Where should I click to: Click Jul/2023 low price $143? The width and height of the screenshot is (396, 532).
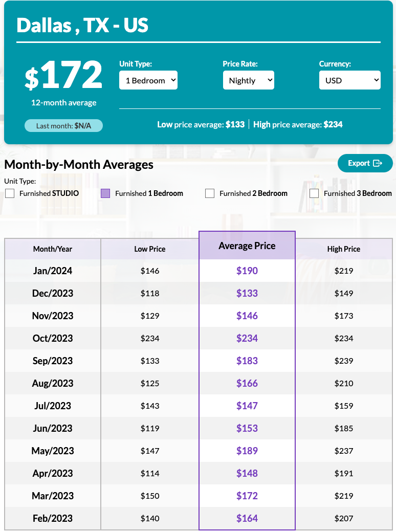(x=149, y=406)
